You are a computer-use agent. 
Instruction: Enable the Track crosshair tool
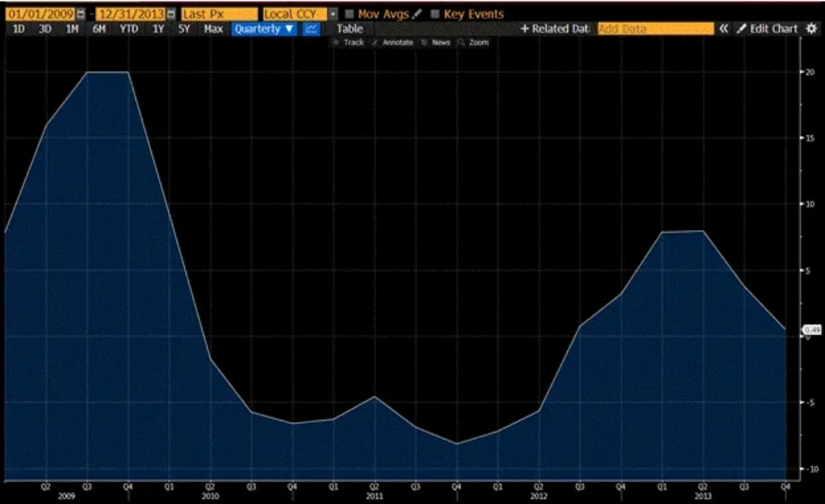click(349, 42)
